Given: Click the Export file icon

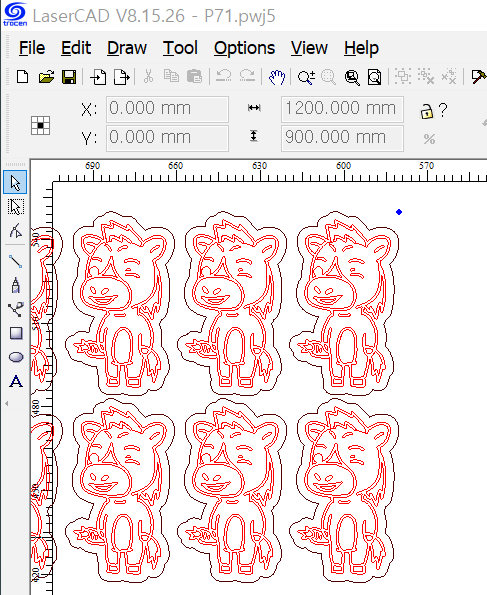Looking at the screenshot, I should tap(122, 77).
